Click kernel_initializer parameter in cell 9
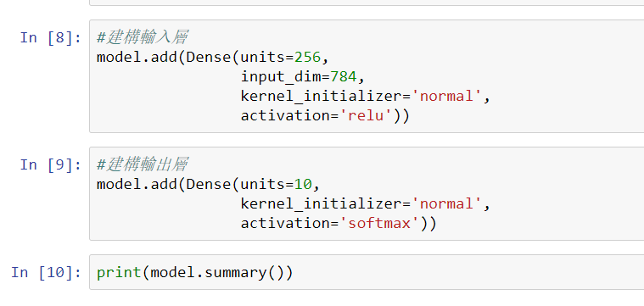This screenshot has height=306, width=644. point(322,204)
